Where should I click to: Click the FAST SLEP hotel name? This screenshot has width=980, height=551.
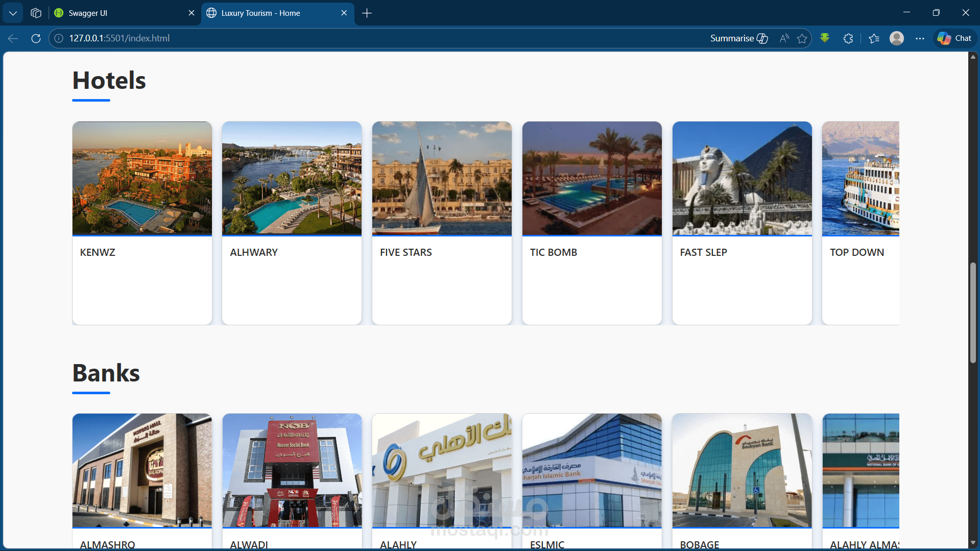tap(704, 252)
